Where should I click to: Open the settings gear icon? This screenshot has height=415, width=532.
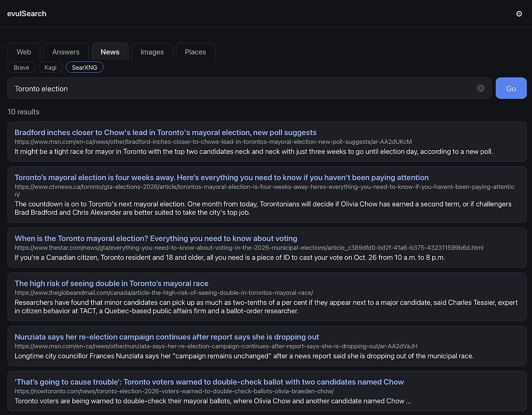[x=519, y=14]
